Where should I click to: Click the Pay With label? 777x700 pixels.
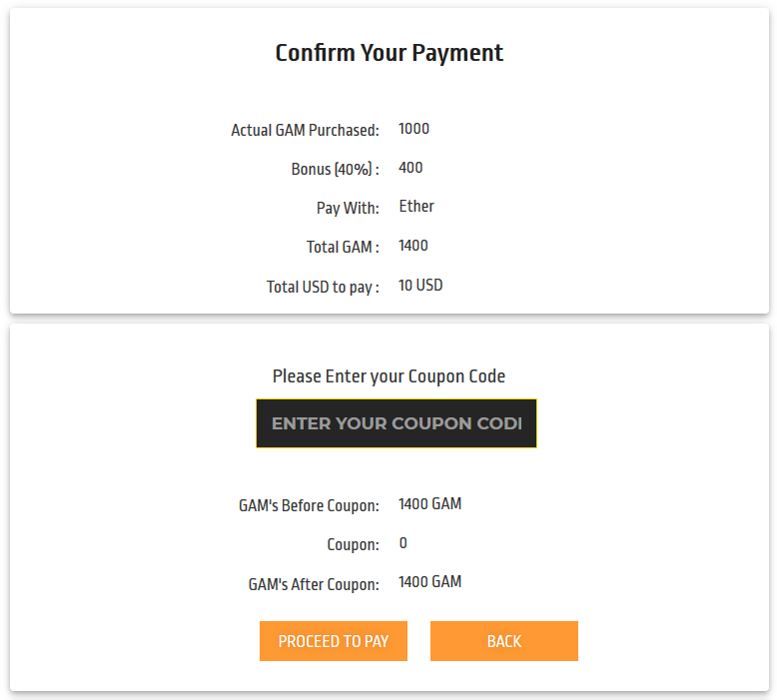coord(348,208)
